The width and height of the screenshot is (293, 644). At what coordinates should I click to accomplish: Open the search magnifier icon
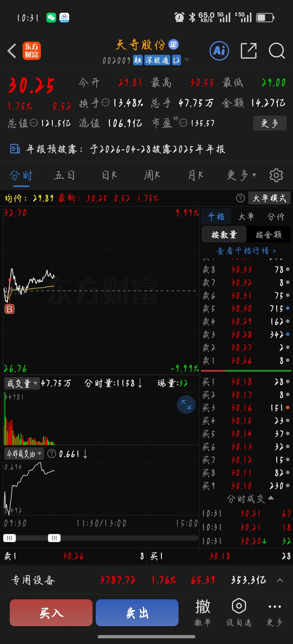click(277, 51)
